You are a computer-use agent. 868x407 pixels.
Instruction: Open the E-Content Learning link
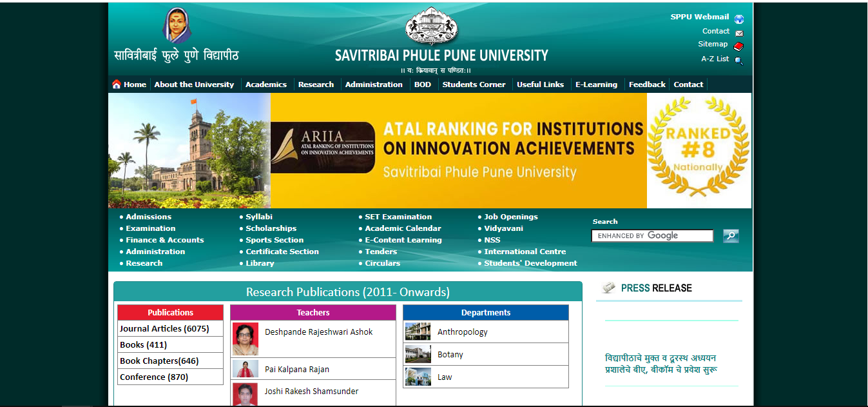(403, 240)
